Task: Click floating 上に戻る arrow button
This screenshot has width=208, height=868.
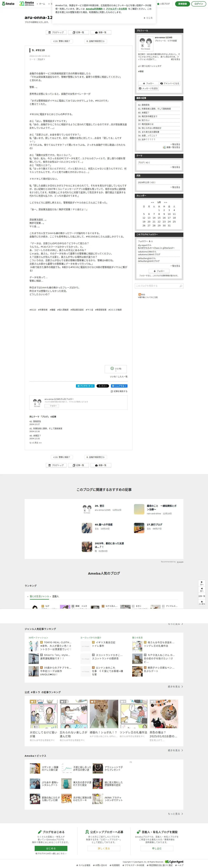Action: [202, 602]
